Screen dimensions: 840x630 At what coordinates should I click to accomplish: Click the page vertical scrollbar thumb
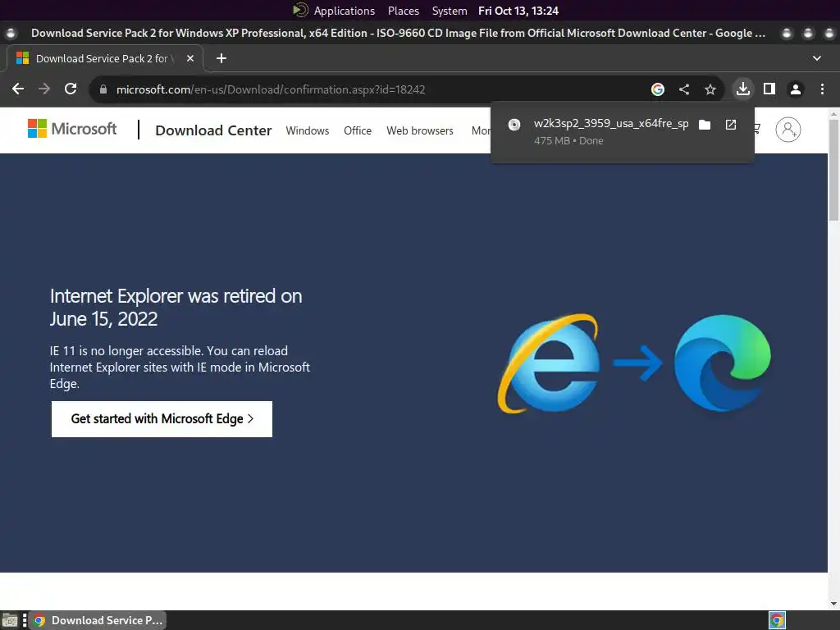pyautogui.click(x=833, y=169)
